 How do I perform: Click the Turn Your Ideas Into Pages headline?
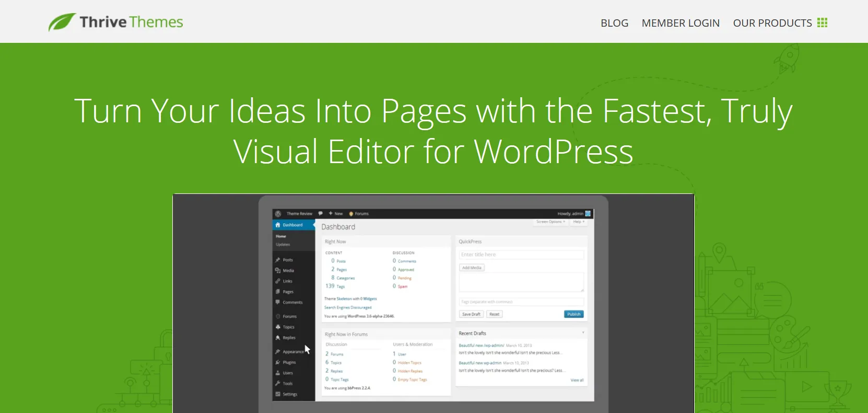coord(433,131)
